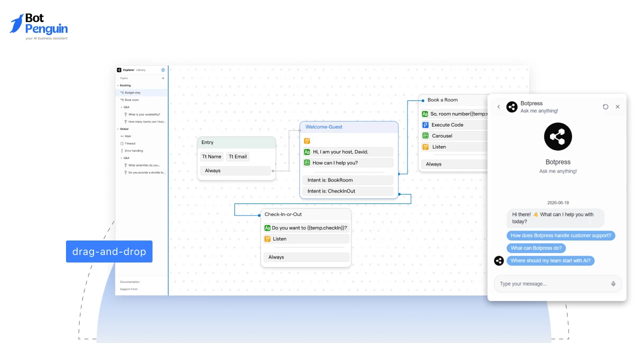This screenshot has height=343, width=644.
Task: Click small bot avatar beside suggested replies
Action: [x=499, y=260]
